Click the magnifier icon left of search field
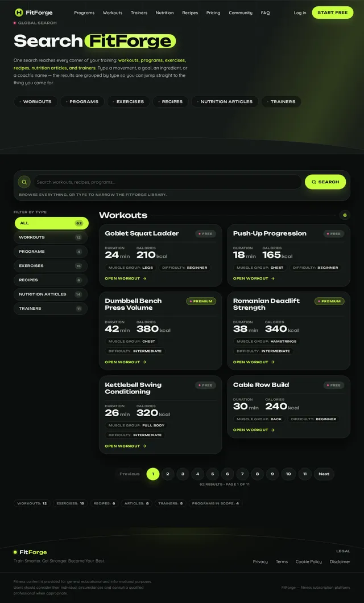The width and height of the screenshot is (364, 603). [x=24, y=182]
